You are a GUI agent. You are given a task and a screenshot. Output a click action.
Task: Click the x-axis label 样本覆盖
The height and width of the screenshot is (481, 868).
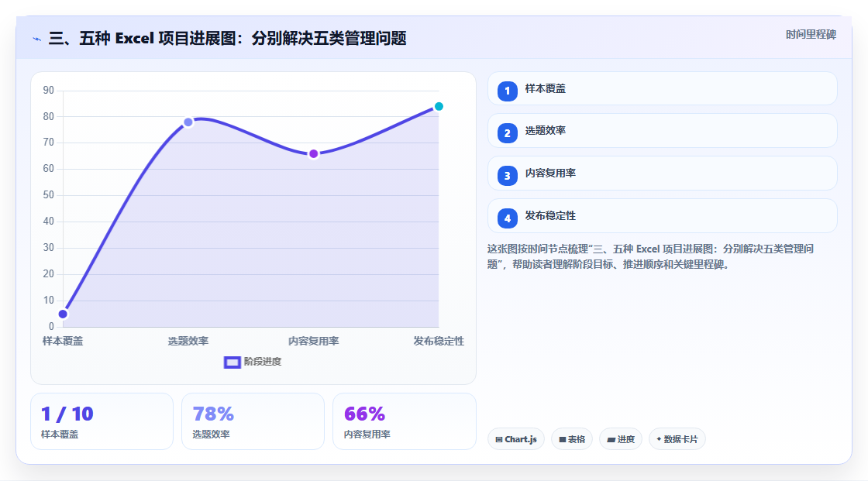[63, 342]
